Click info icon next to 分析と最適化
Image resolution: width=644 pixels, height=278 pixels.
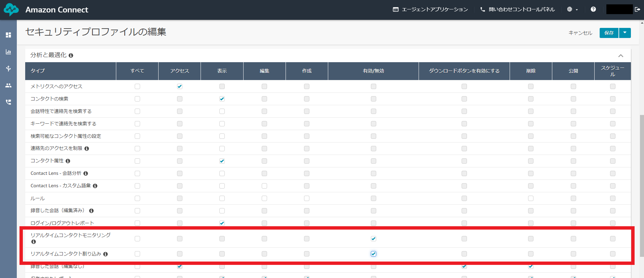click(x=71, y=55)
